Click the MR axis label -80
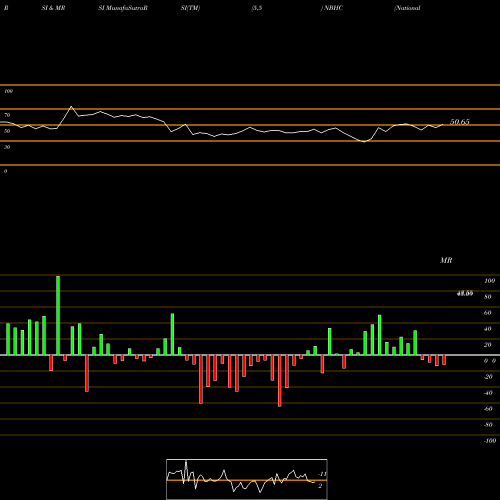 488,425
